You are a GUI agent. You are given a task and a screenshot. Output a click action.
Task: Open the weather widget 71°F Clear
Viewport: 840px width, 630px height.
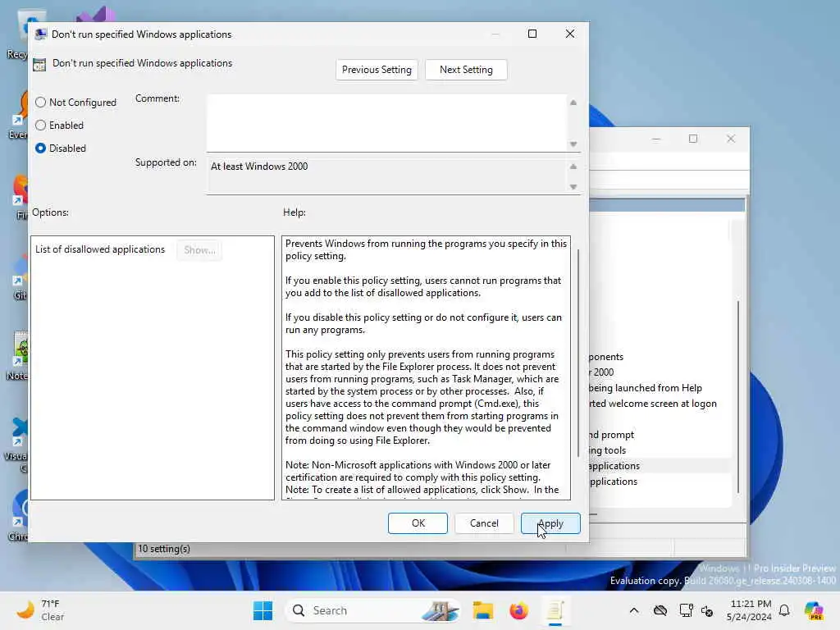[x=40, y=610]
